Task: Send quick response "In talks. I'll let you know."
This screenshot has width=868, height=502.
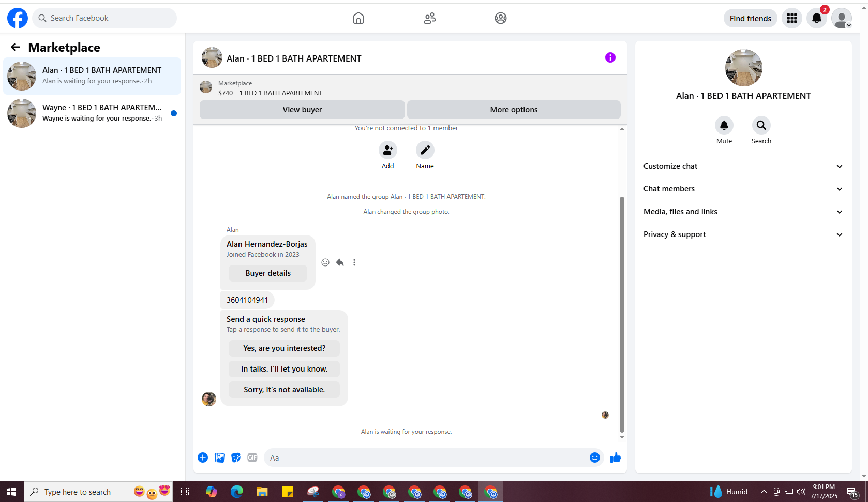Action: [x=285, y=369]
